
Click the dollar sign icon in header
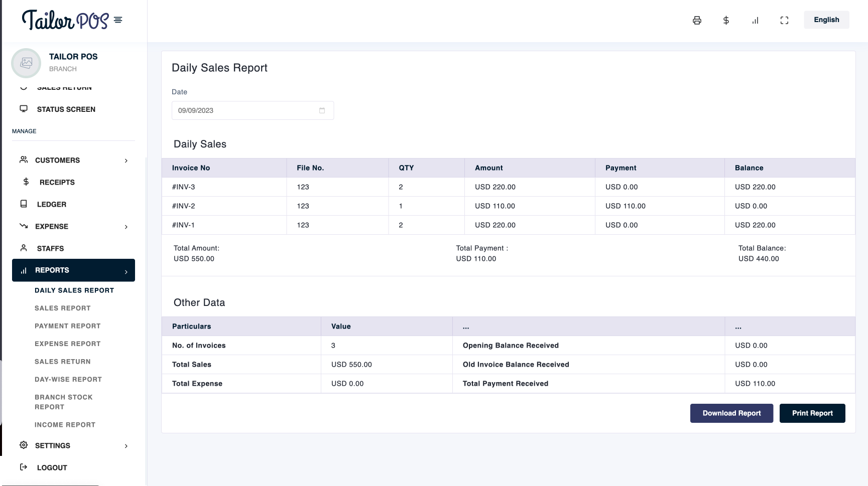[x=726, y=21]
